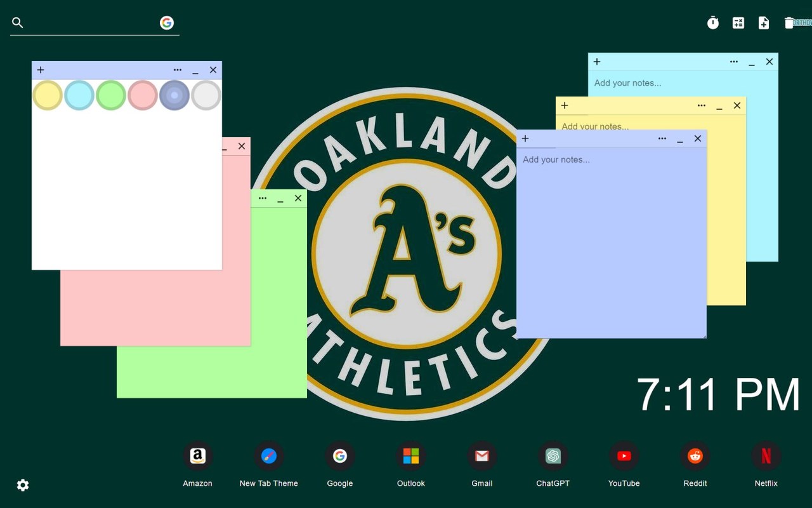Pick the white note color swatch
The width and height of the screenshot is (812, 508).
[x=206, y=95]
